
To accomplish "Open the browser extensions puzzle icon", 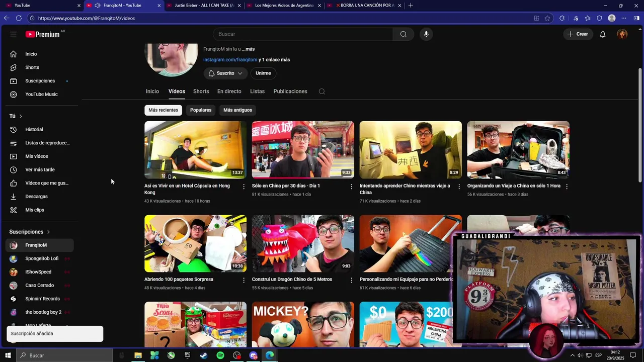I will [562, 18].
